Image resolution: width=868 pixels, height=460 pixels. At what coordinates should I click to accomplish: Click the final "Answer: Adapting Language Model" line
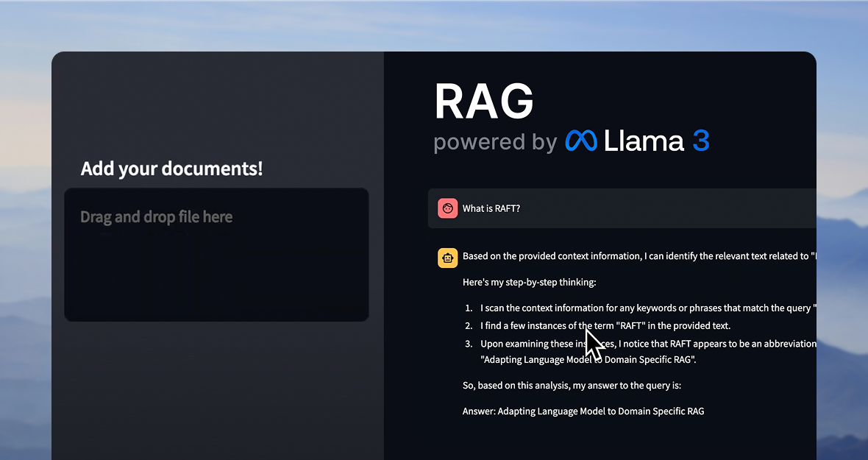click(x=583, y=411)
